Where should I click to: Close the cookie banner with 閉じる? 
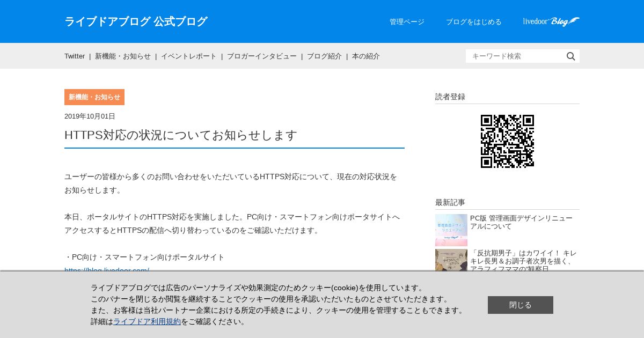[521, 305]
